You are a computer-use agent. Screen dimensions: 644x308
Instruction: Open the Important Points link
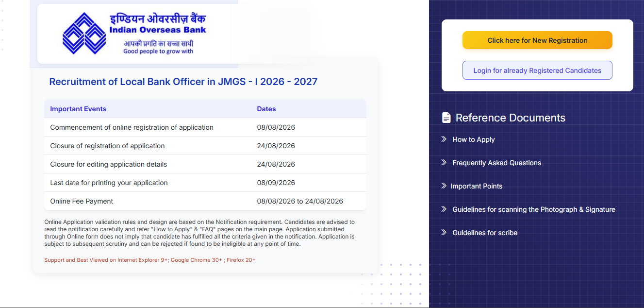pyautogui.click(x=477, y=186)
